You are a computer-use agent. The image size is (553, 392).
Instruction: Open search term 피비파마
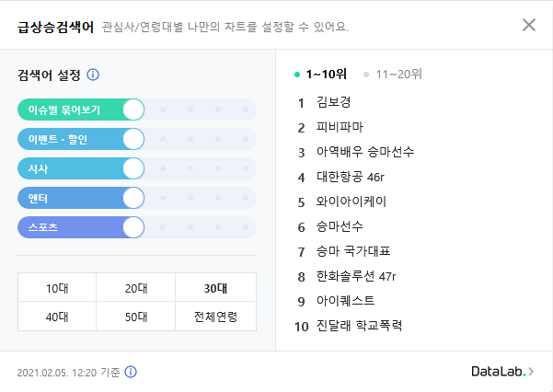click(x=340, y=127)
